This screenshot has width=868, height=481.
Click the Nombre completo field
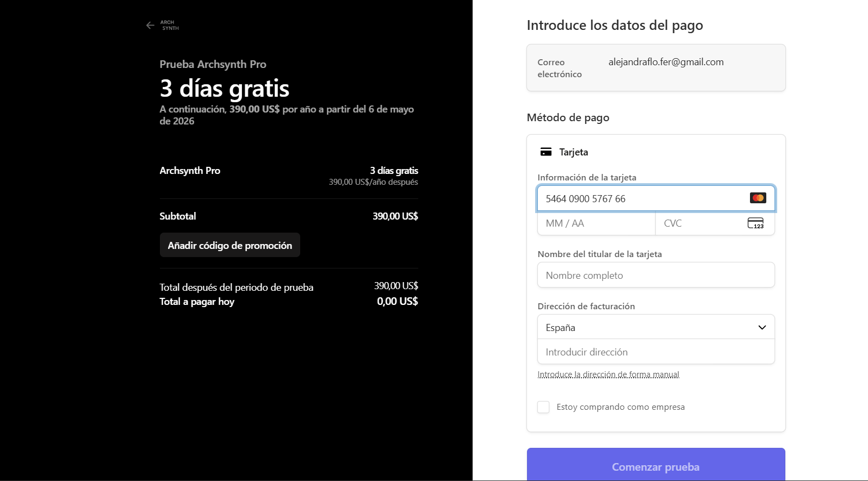[x=656, y=275]
